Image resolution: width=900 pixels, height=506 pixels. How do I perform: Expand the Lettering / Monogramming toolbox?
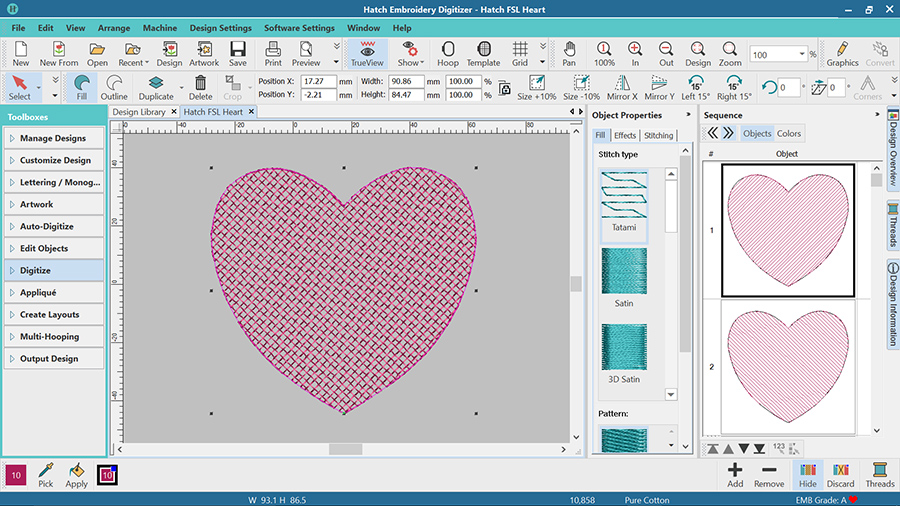click(53, 182)
